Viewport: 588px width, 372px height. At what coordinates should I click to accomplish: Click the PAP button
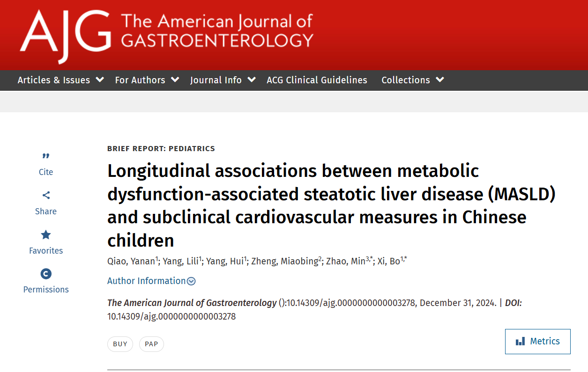pyautogui.click(x=151, y=344)
